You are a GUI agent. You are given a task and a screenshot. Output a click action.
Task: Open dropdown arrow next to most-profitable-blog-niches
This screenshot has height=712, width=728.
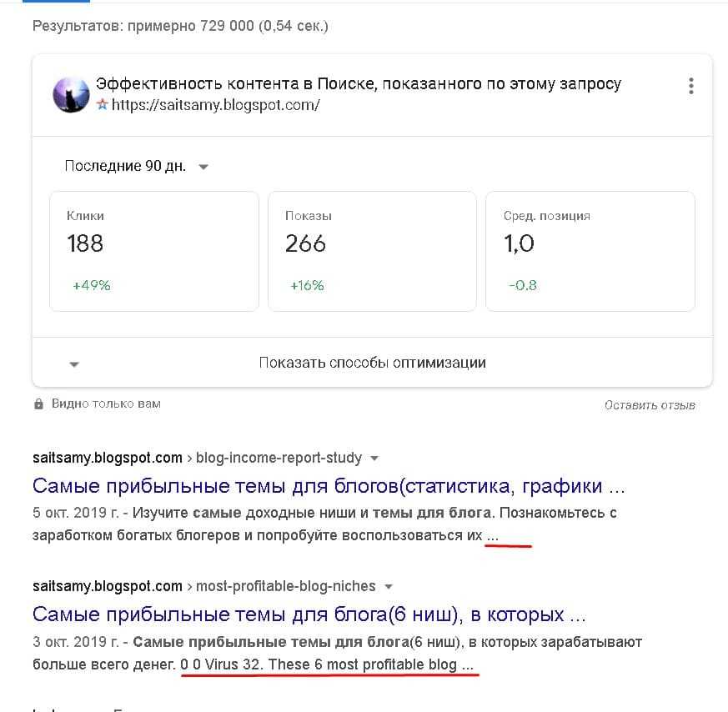click(x=388, y=586)
